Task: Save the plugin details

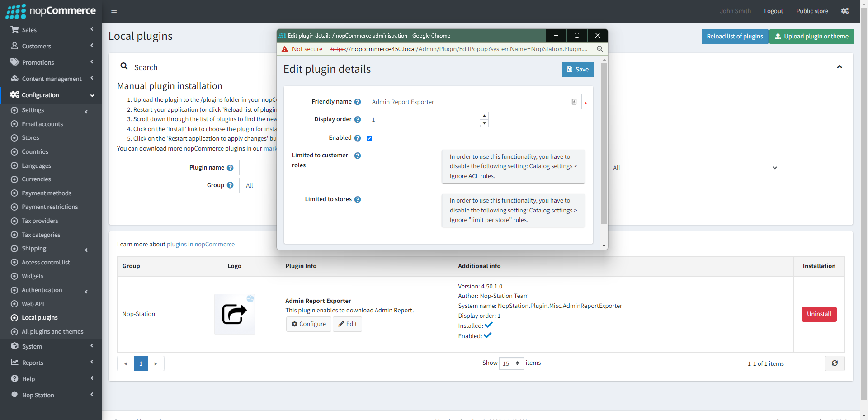Action: [578, 70]
